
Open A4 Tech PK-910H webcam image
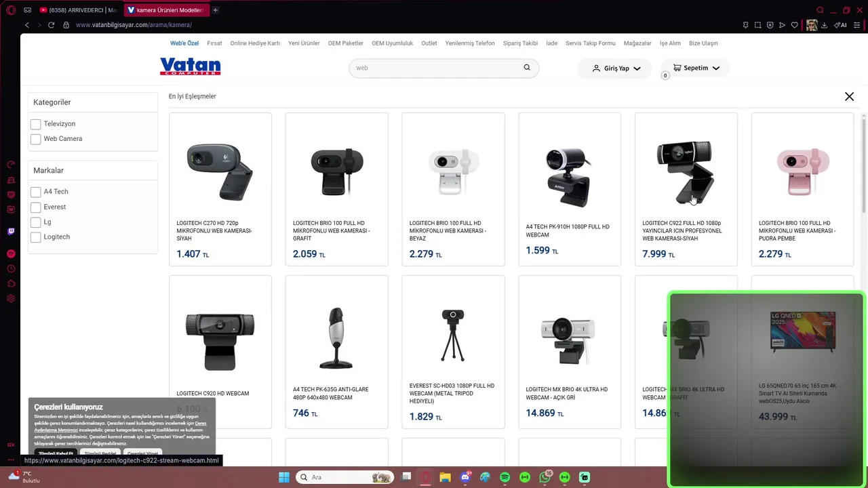[569, 178]
